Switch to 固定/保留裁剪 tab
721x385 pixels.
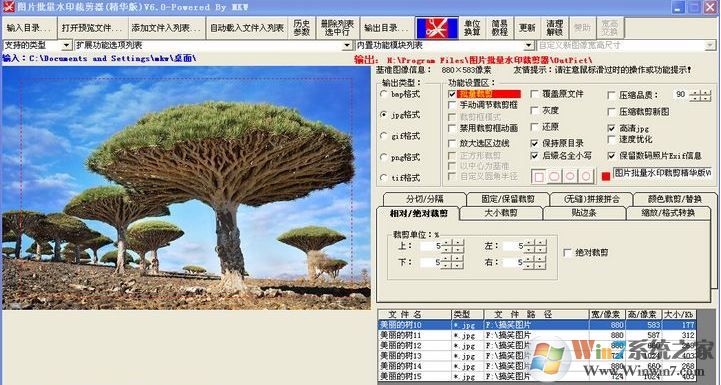coord(508,199)
